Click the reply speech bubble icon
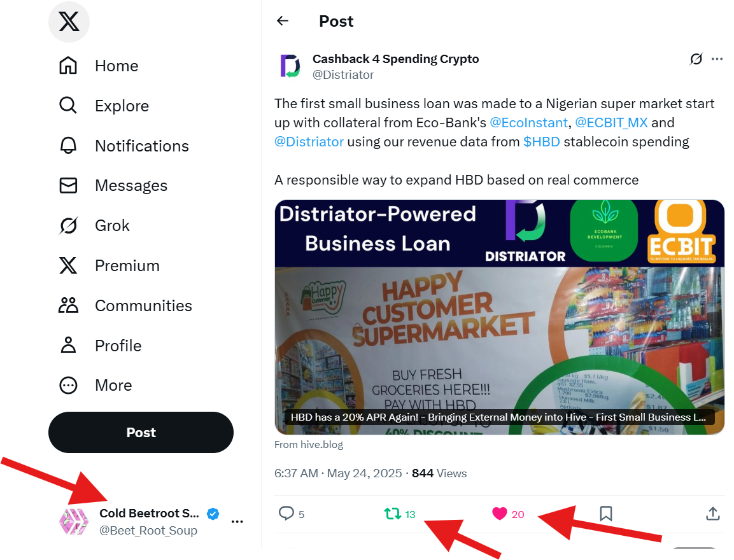The width and height of the screenshot is (734, 560). click(286, 513)
